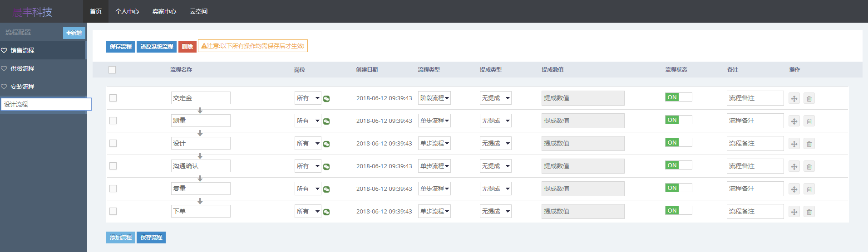Viewport: 868px width, 252px height.
Task: Tick the checkbox for 测量 row
Action: (x=113, y=121)
